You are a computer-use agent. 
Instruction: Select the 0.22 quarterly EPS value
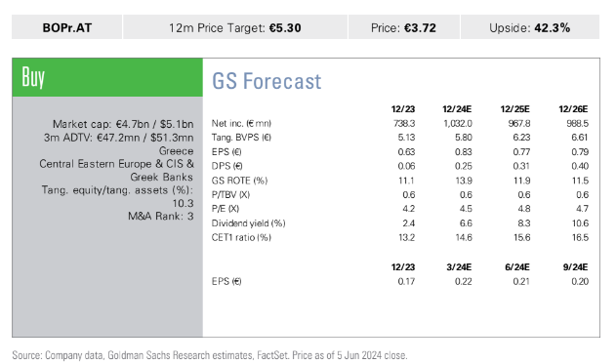463,282
